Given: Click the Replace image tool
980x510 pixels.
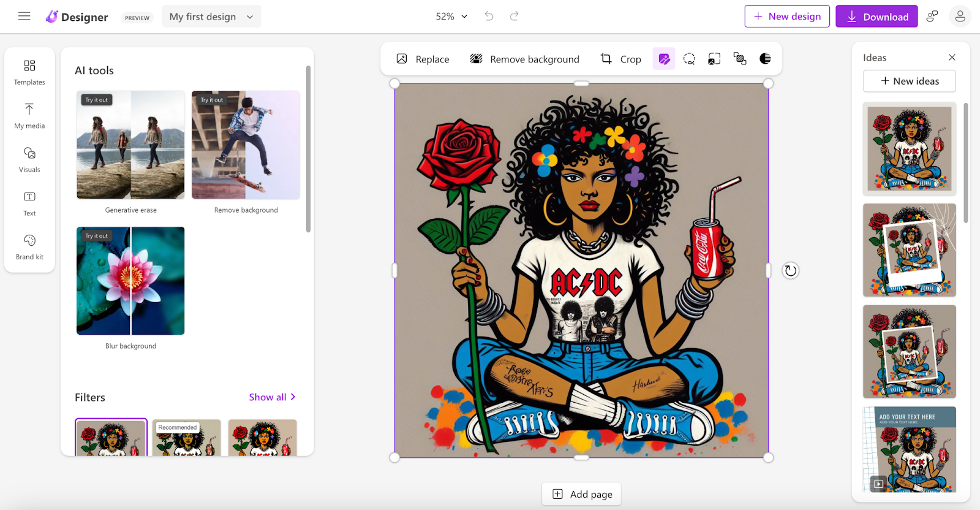Looking at the screenshot, I should [x=423, y=59].
